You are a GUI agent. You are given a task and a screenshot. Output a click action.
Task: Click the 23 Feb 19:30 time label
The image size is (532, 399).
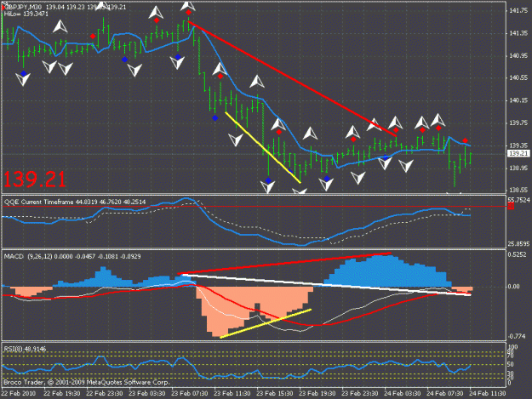(317, 394)
